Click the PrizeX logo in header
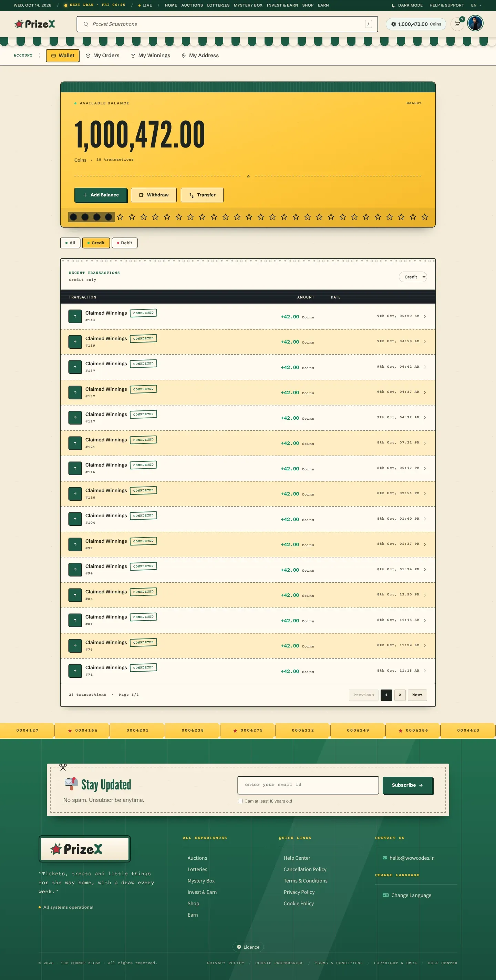Viewport: 496px width, 980px height. click(34, 24)
